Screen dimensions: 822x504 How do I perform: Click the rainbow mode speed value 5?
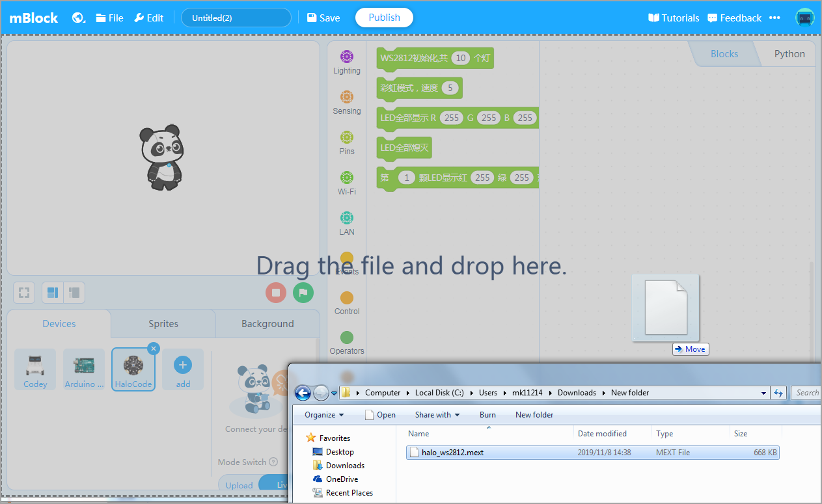tap(449, 88)
